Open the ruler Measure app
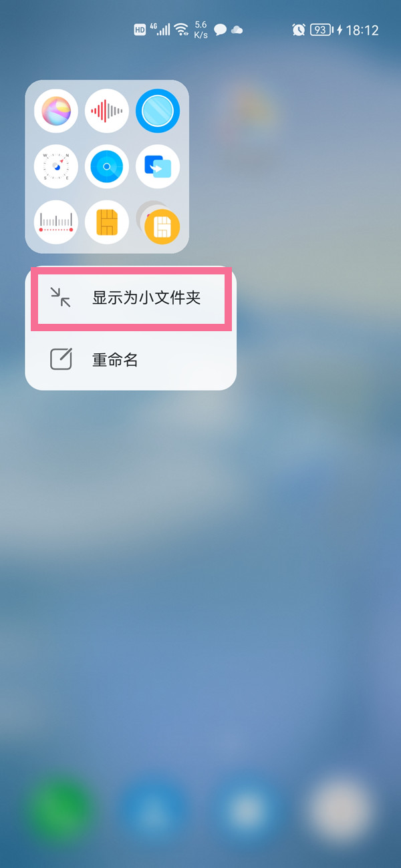 [x=56, y=222]
